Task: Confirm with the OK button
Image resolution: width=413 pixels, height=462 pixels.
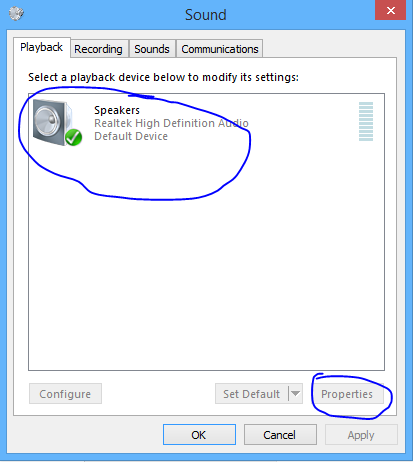Action: point(199,435)
